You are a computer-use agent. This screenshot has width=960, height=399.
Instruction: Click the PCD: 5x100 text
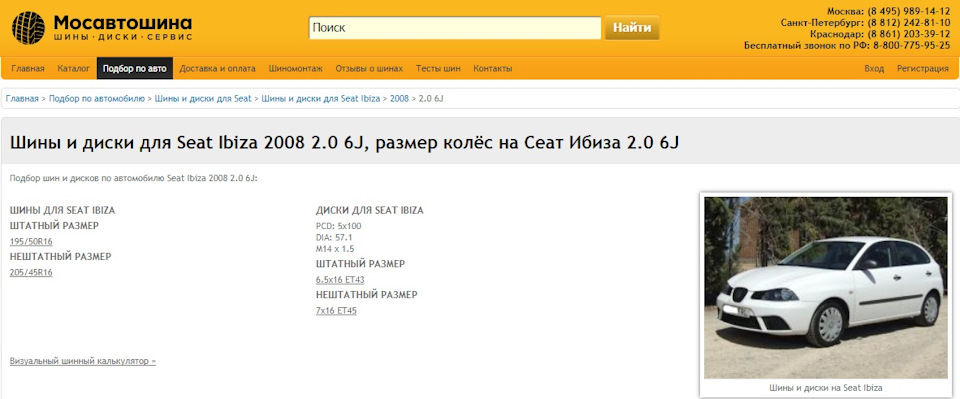click(x=339, y=226)
